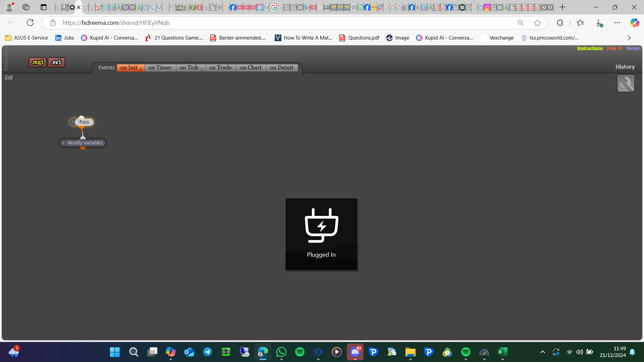Open Wi-Fi network settings in tray

tap(569, 352)
